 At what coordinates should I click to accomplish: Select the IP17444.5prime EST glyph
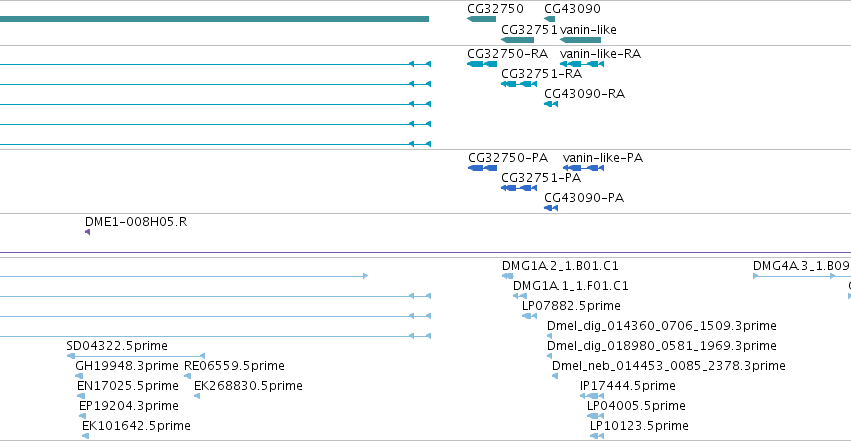592,397
